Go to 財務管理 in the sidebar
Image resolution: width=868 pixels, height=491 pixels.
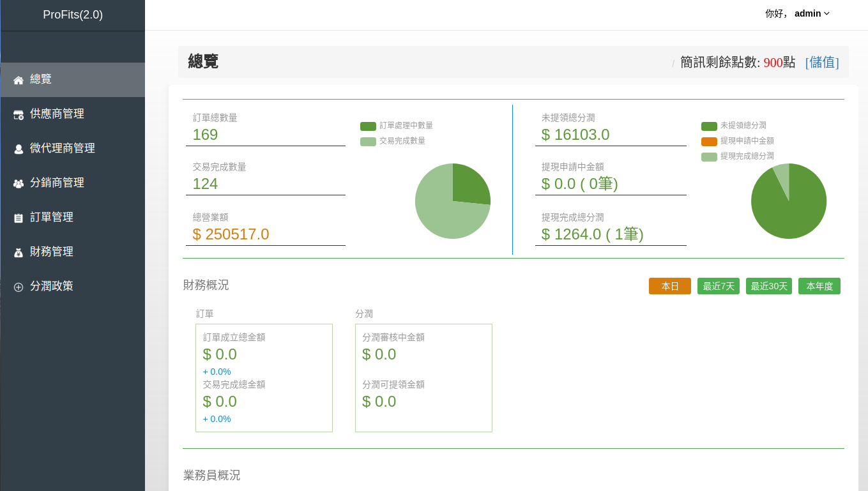52,252
